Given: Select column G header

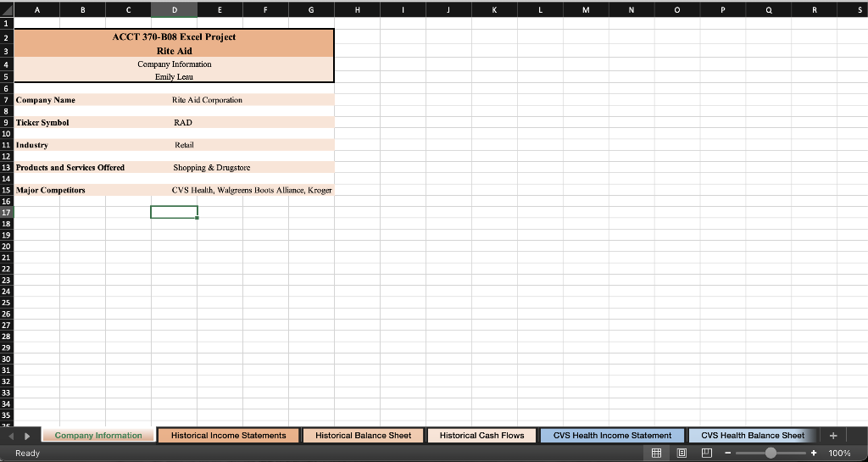Looking at the screenshot, I should [311, 9].
